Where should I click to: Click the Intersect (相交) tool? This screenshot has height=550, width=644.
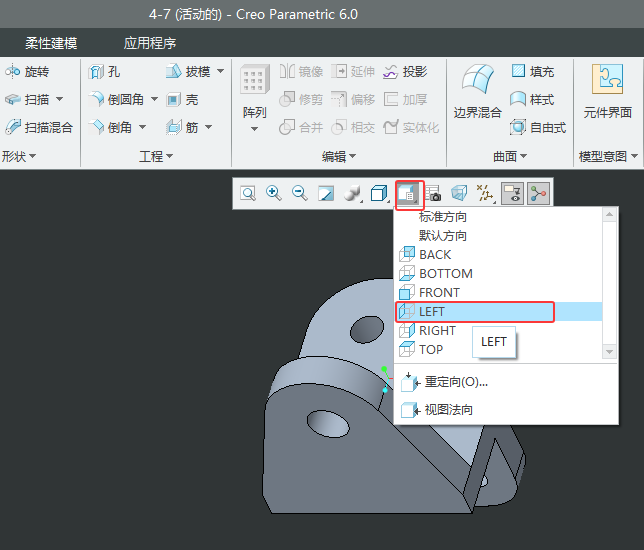(x=353, y=127)
